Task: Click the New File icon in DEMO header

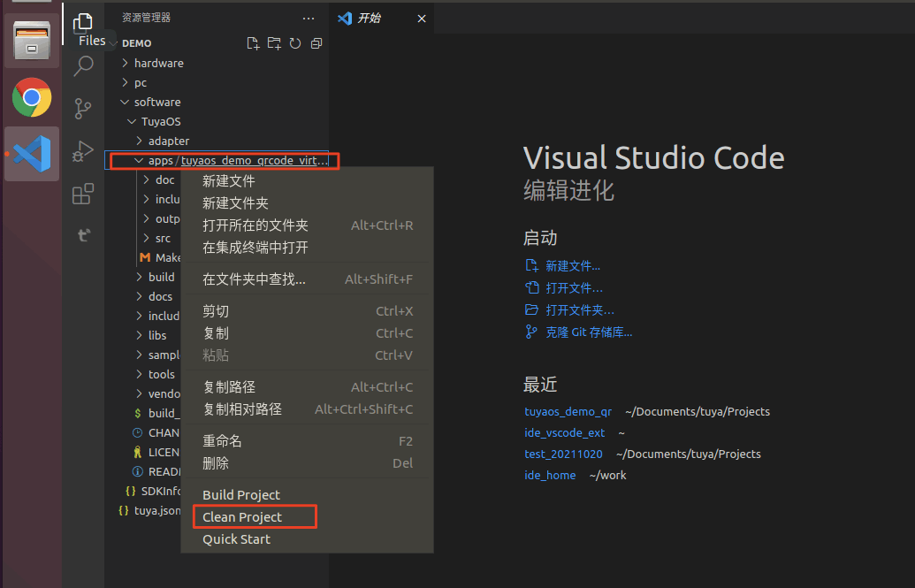Action: coord(253,43)
